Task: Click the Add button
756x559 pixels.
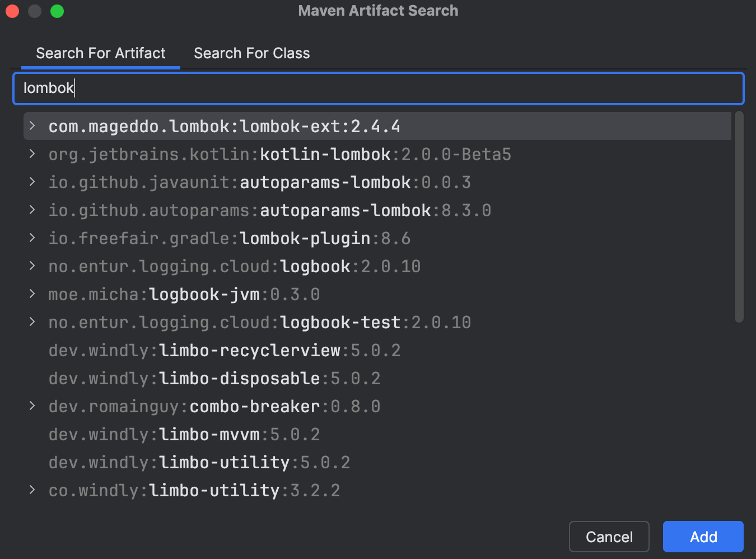Action: point(703,537)
